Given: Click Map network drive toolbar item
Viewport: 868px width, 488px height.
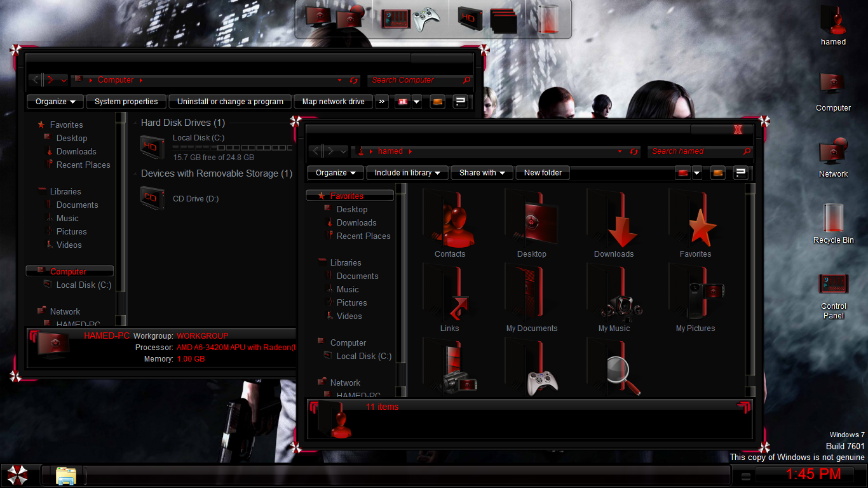Looking at the screenshot, I should pyautogui.click(x=333, y=102).
